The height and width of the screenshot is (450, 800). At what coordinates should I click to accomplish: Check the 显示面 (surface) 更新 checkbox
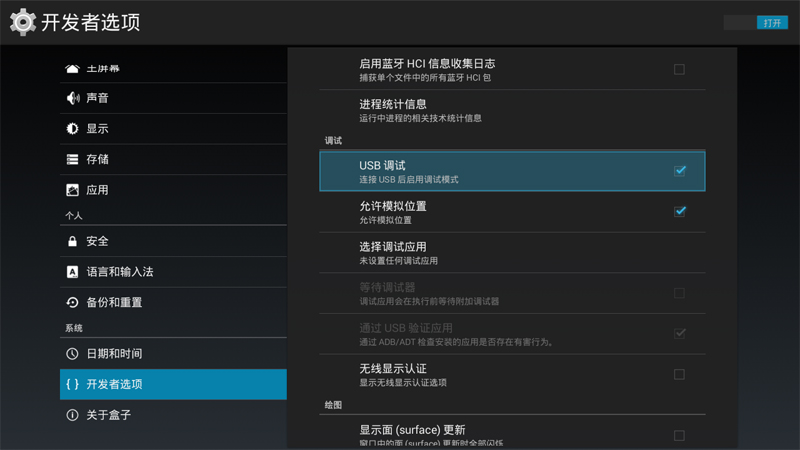coord(679,436)
